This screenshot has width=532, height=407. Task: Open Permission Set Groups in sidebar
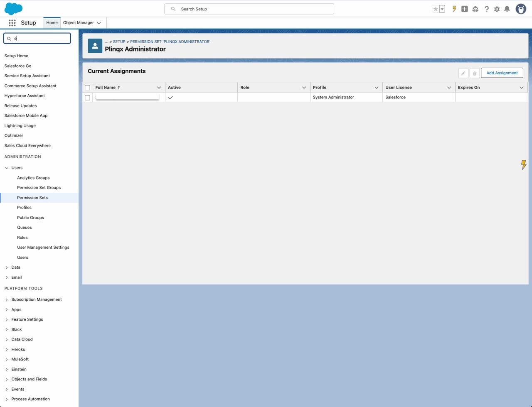point(39,188)
